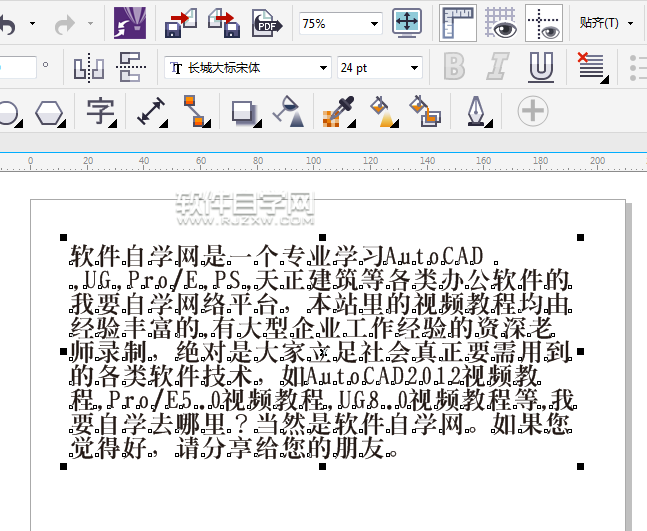Viewport: 647px width, 531px height.
Task: Click the Export icon
Action: tap(224, 24)
